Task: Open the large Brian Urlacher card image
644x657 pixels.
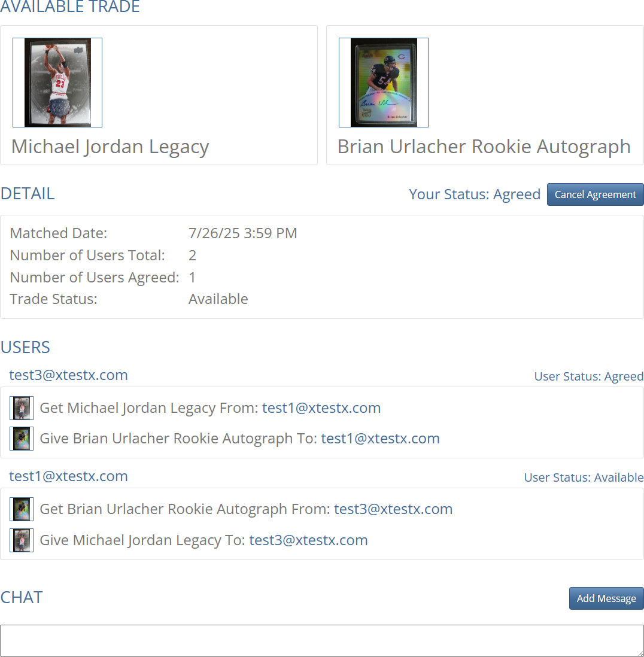Action: 384,83
